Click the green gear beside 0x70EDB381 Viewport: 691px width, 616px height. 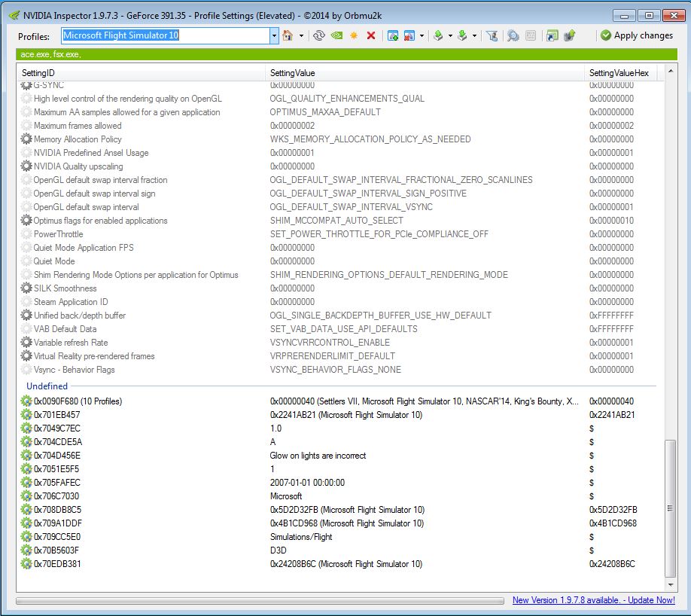26,564
